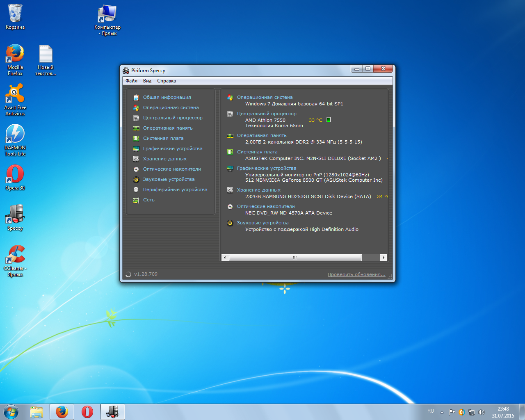
Task: Show hidden tray icons arrow
Action: [x=442, y=412]
